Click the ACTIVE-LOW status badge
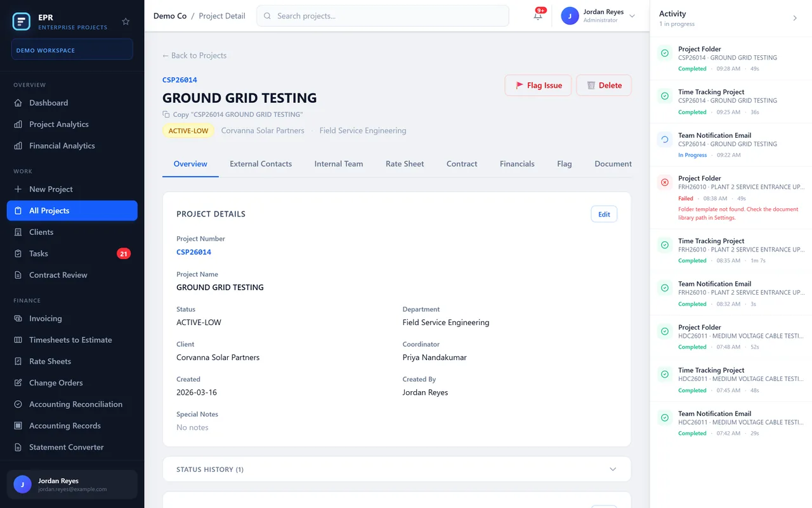The width and height of the screenshot is (812, 508). [188, 131]
